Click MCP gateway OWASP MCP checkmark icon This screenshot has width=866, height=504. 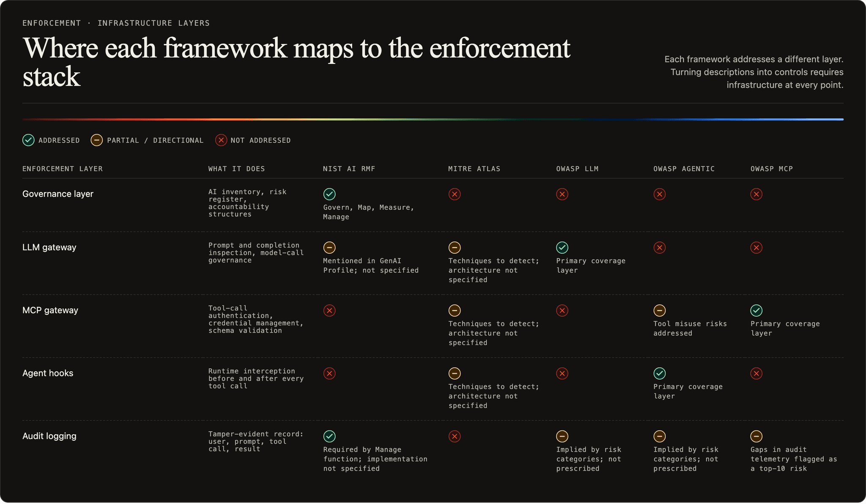coord(756,310)
